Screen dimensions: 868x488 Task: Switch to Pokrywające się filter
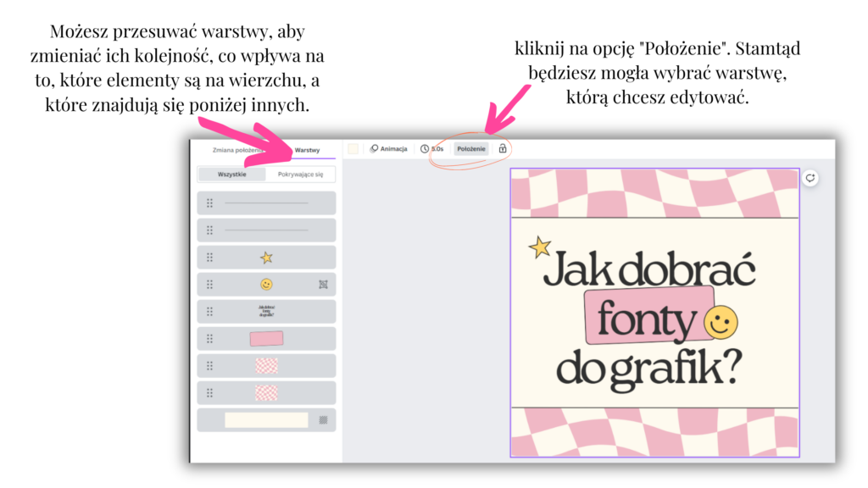click(300, 175)
